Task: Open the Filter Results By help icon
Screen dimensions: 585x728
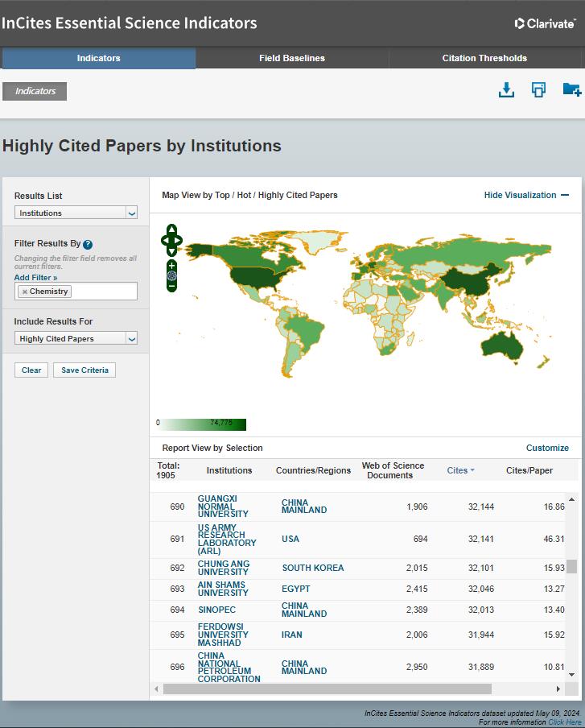Action: 88,244
